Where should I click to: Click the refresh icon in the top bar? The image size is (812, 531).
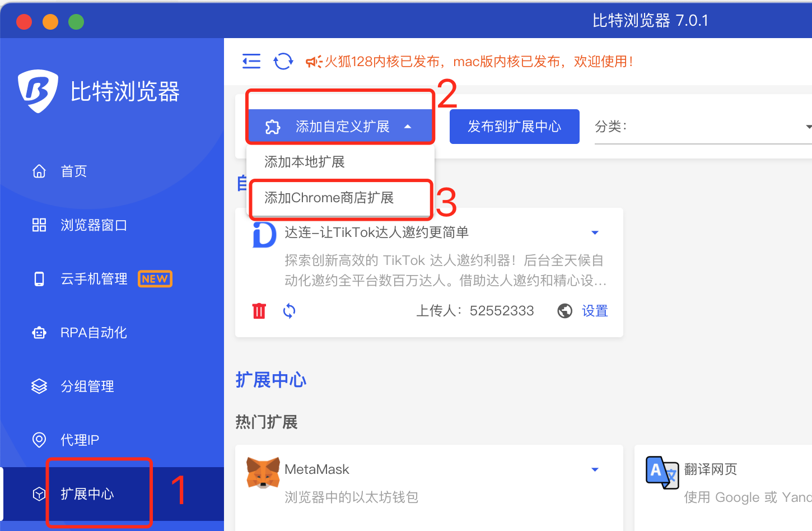[x=283, y=61]
